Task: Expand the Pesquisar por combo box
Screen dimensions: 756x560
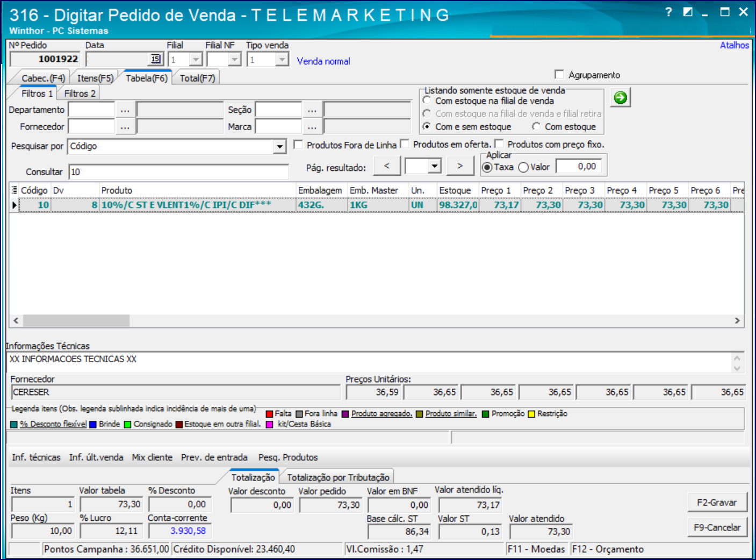Action: point(280,146)
